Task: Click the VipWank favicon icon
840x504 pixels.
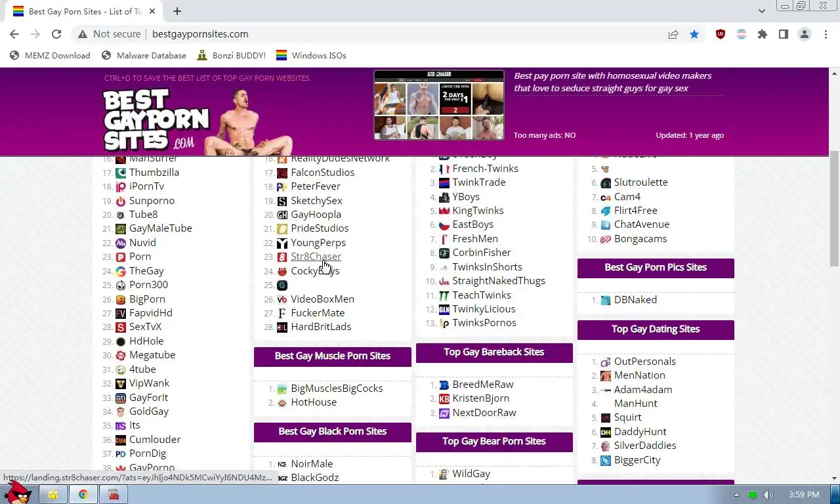Action: click(x=121, y=383)
